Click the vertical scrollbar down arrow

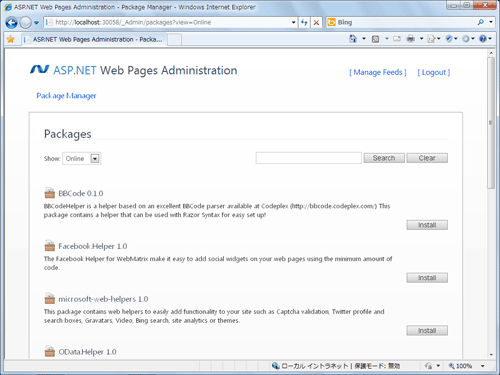click(491, 355)
